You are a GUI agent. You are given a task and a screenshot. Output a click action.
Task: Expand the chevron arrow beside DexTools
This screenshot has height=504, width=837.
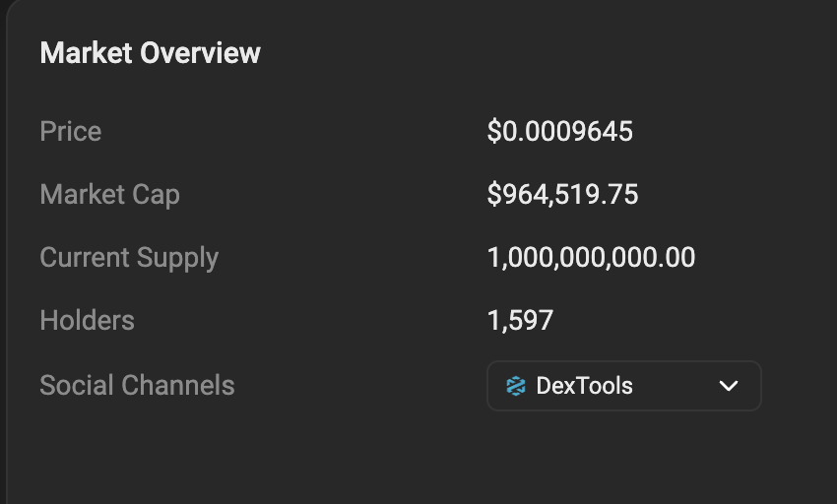pyautogui.click(x=728, y=386)
